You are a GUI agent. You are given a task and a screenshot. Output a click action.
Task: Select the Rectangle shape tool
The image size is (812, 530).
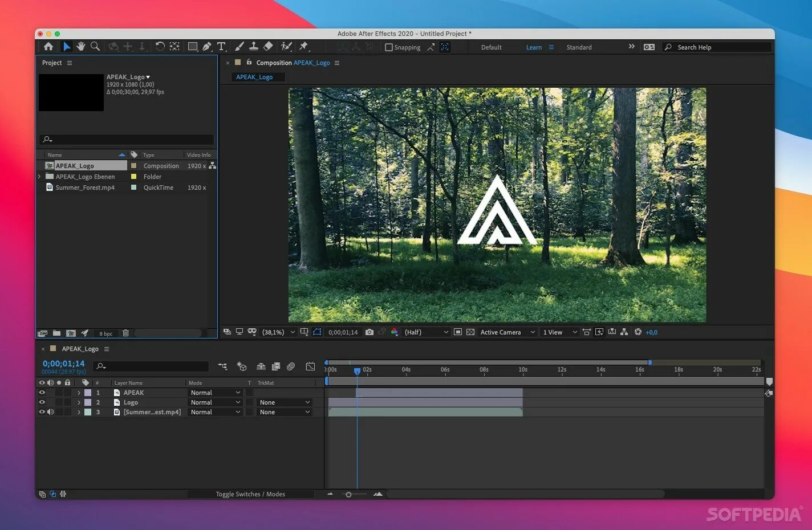193,47
